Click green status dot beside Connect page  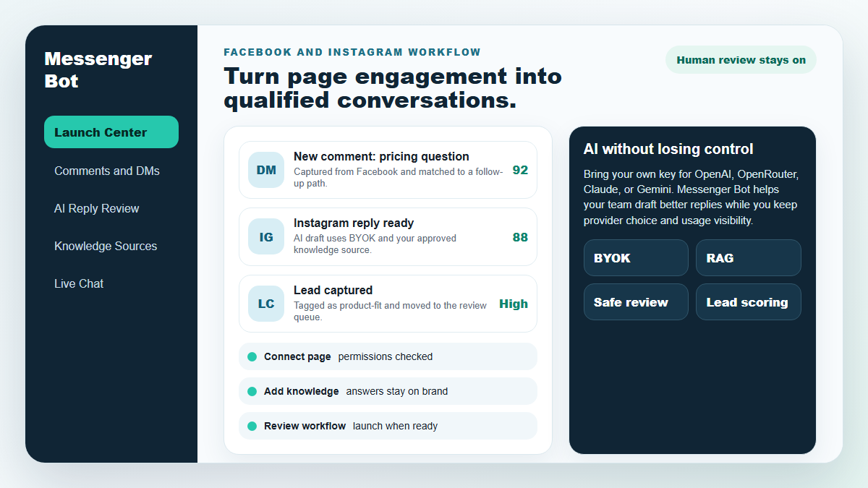(252, 356)
